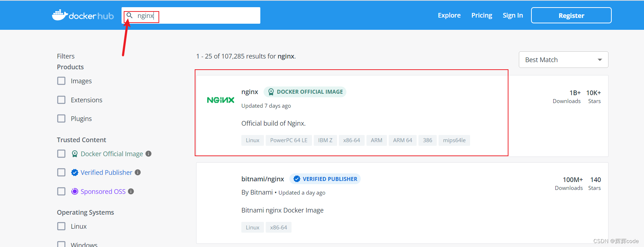644x247 pixels.
Task: Click the 386 architecture tag
Action: [x=427, y=140]
